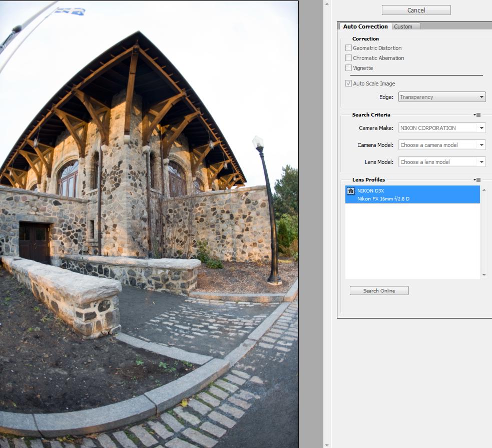Click the Lens Profiles list scroll-up arrow

484,190
